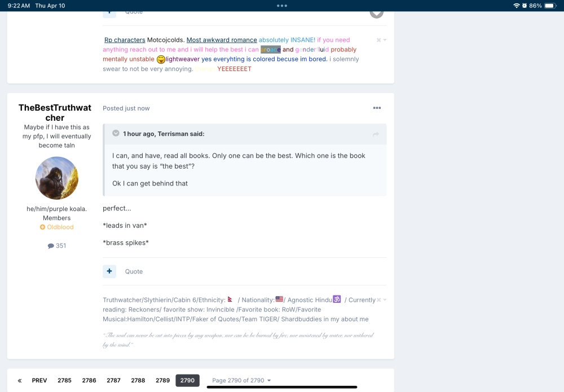This screenshot has width=564, height=392.
Task: Click the Nepal flag emoji in the signature
Action: pyautogui.click(x=230, y=299)
